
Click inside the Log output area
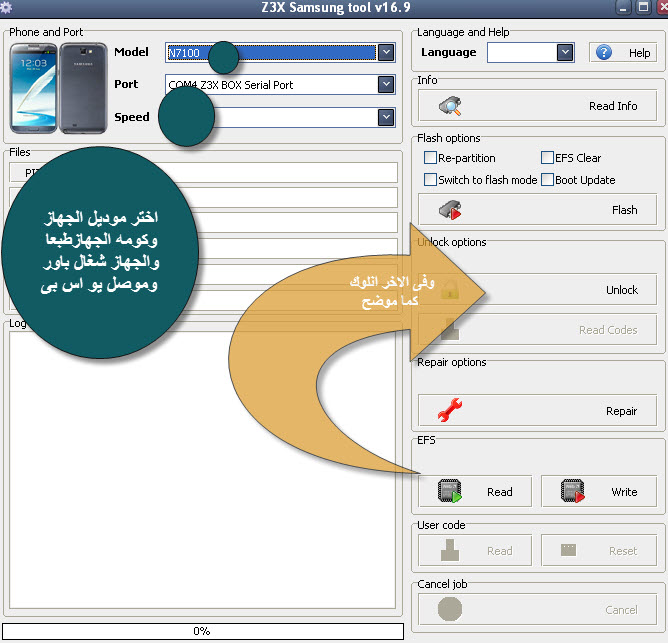pos(202,470)
